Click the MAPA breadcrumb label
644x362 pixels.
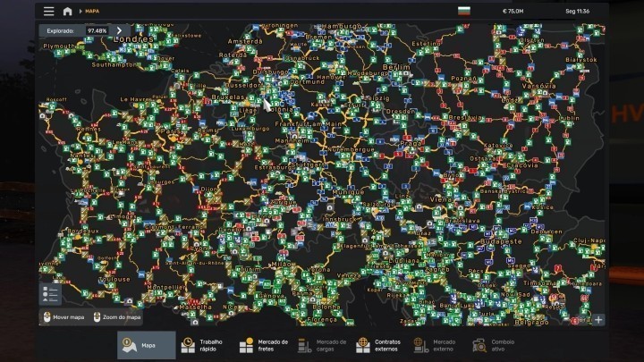tap(92, 12)
